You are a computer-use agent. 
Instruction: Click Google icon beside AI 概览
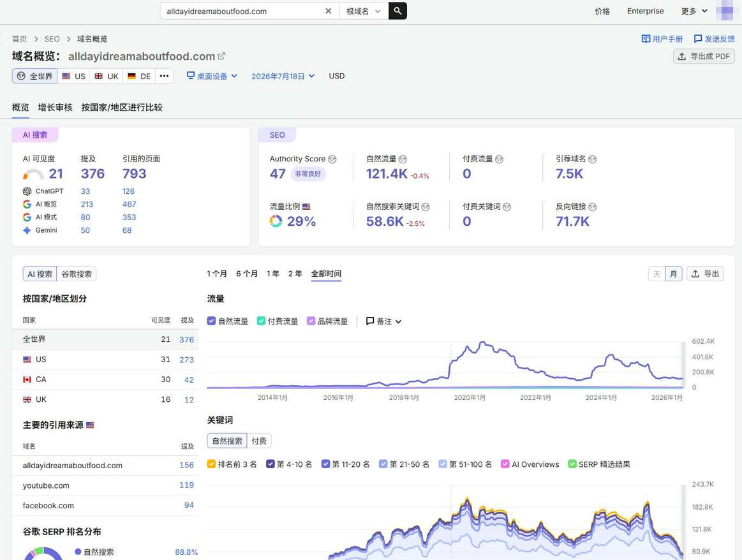[27, 204]
